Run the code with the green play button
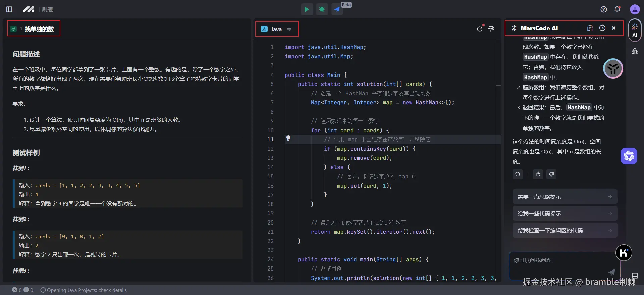 307,9
